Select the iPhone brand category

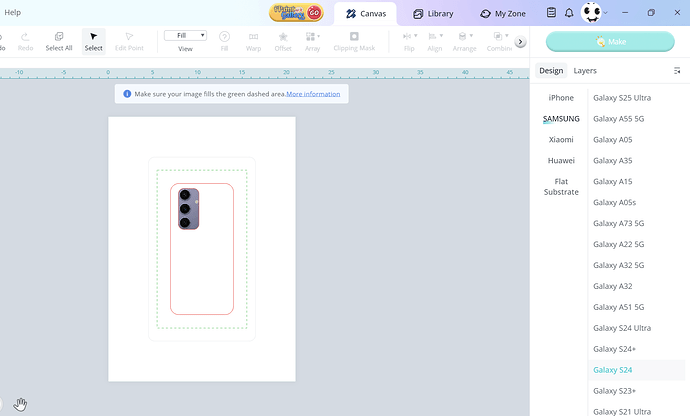(561, 98)
